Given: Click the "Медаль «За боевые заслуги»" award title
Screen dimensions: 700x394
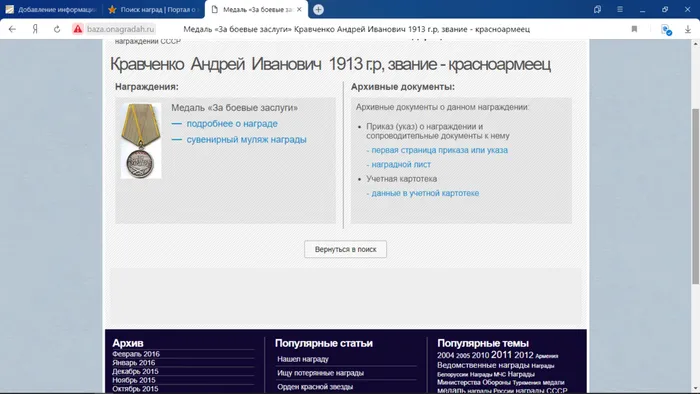Looking at the screenshot, I should tap(234, 108).
